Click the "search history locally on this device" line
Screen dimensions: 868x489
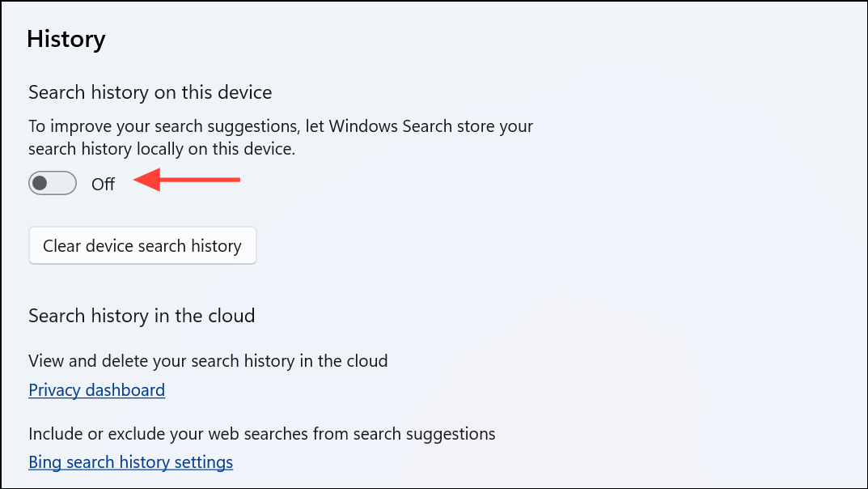point(162,149)
